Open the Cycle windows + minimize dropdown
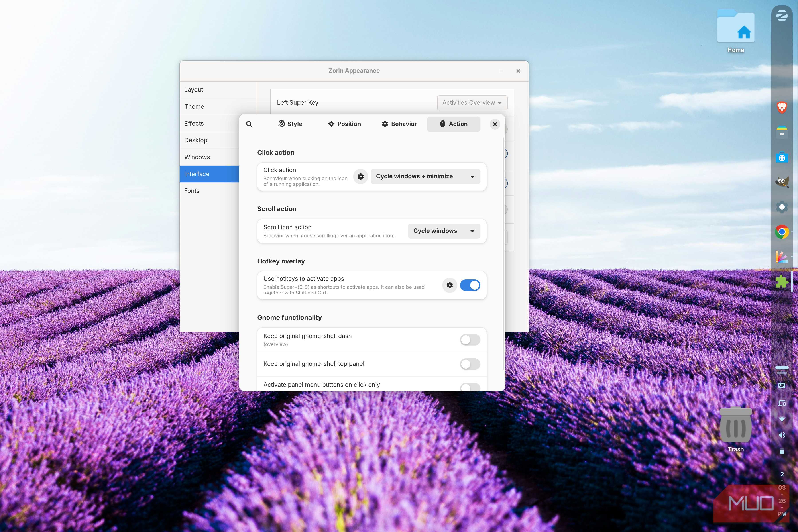Image resolution: width=798 pixels, height=532 pixels. [x=425, y=177]
